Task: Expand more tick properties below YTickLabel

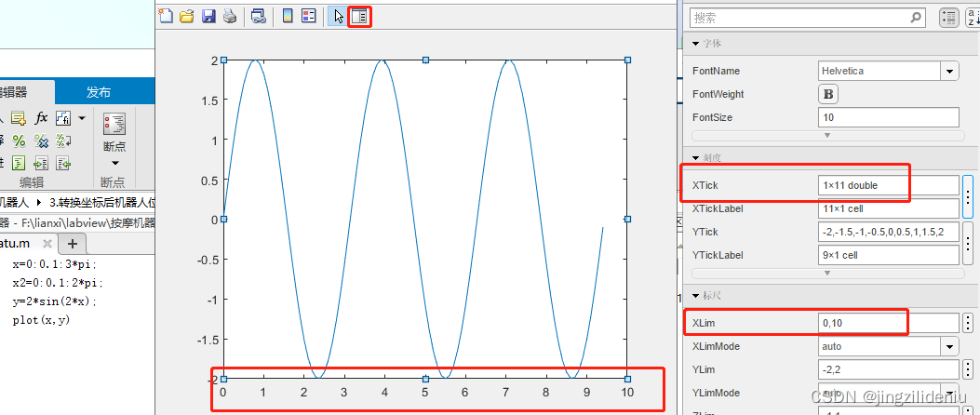Action: tap(827, 274)
